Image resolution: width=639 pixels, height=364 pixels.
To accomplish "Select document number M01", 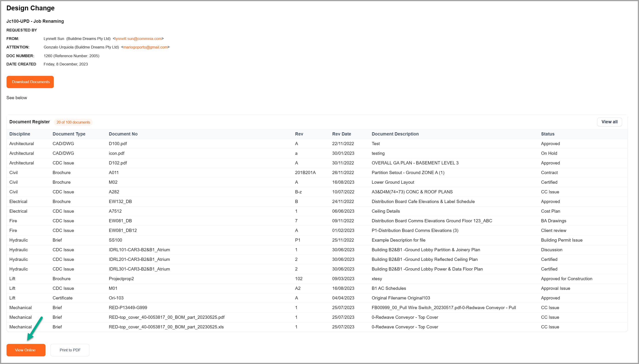I will (113, 288).
